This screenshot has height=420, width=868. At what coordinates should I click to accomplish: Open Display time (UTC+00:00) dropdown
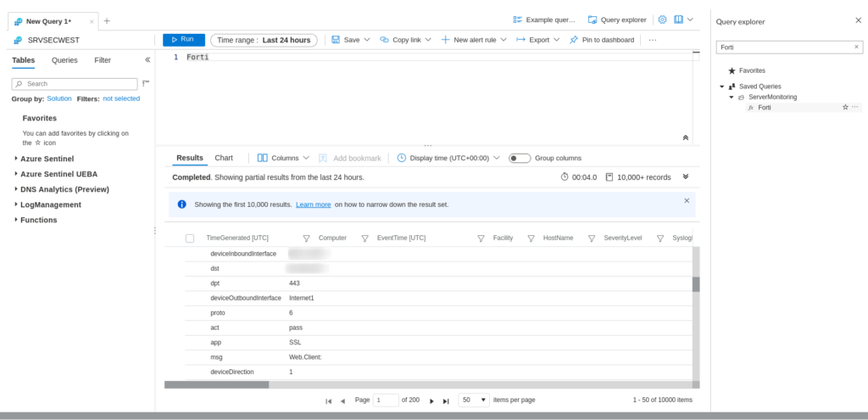pyautogui.click(x=448, y=158)
